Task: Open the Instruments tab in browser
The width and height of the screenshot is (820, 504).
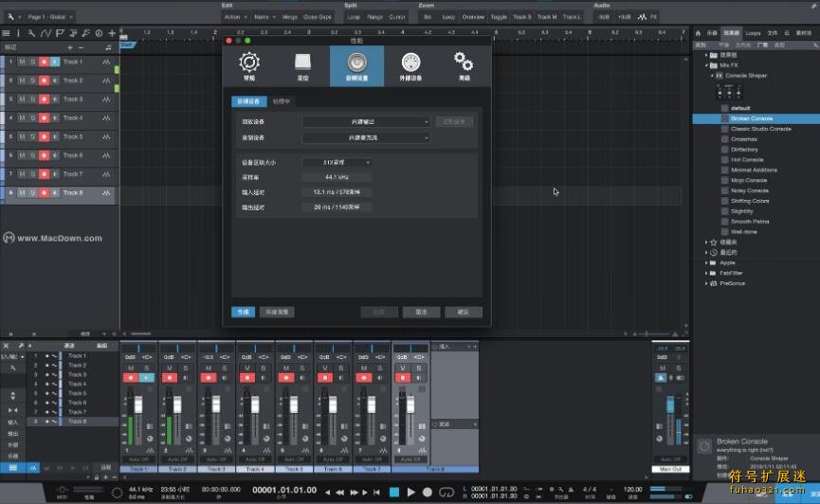Action: click(712, 33)
